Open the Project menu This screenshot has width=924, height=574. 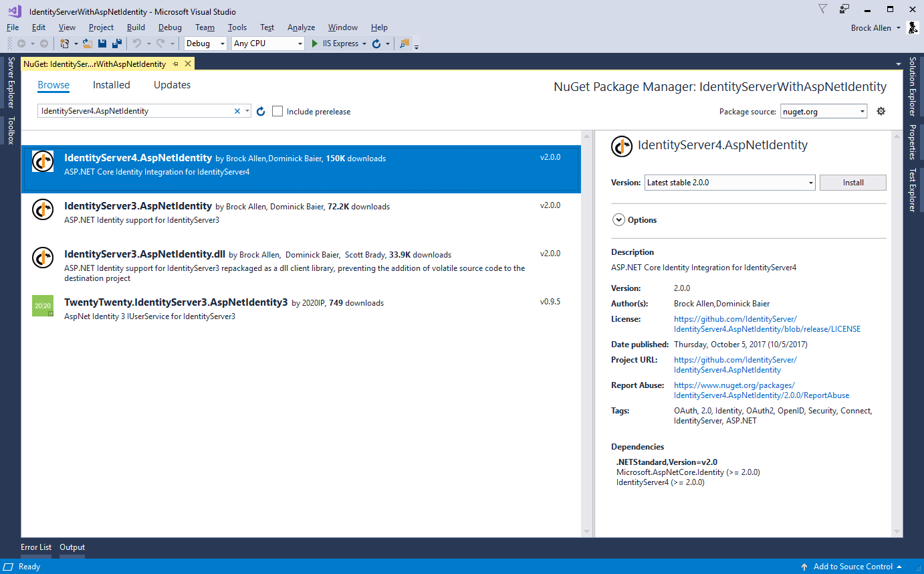click(x=101, y=27)
